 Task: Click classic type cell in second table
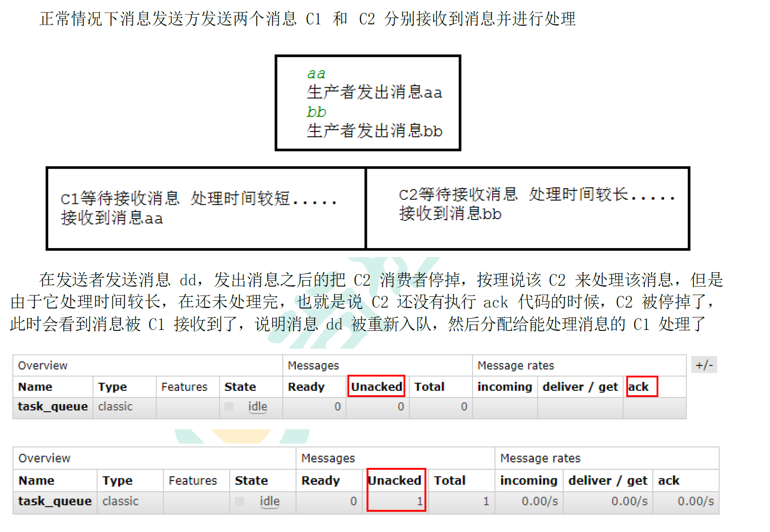click(x=120, y=501)
